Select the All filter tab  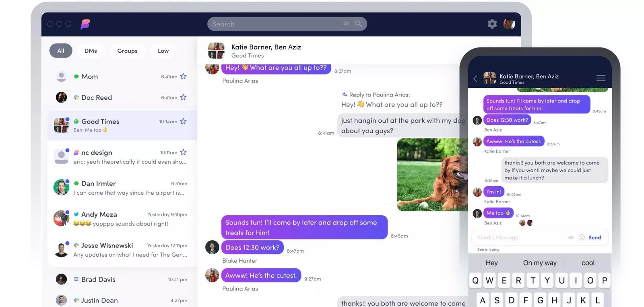pyautogui.click(x=61, y=51)
